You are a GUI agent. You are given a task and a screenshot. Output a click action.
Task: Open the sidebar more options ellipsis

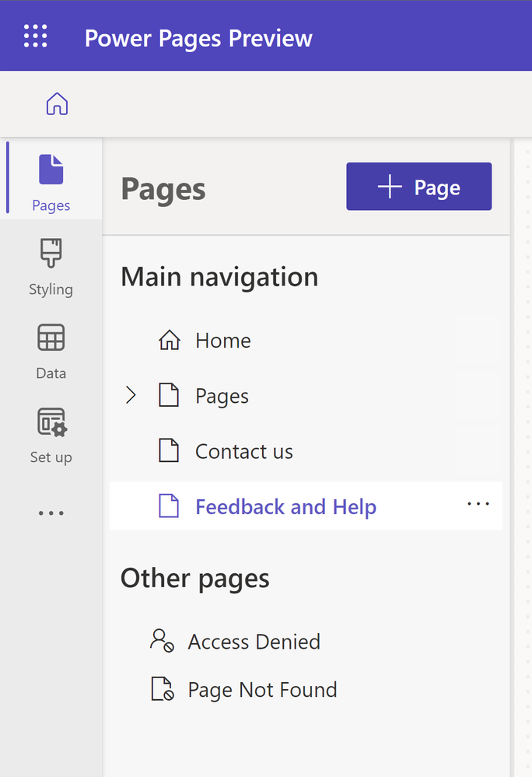click(x=51, y=513)
